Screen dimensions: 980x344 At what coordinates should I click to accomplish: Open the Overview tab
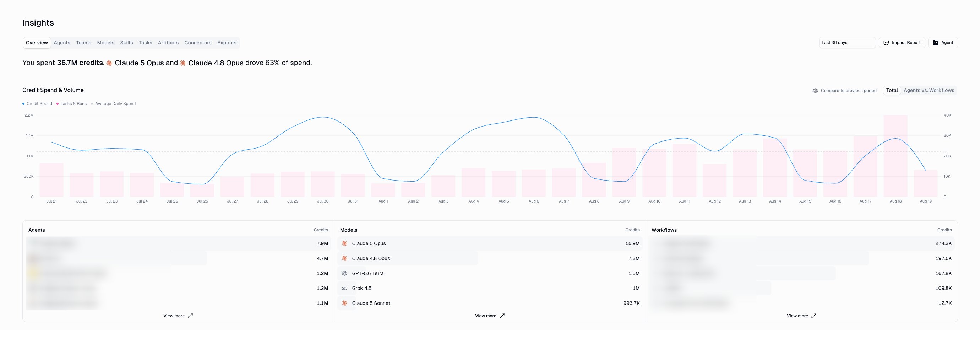[x=37, y=43]
